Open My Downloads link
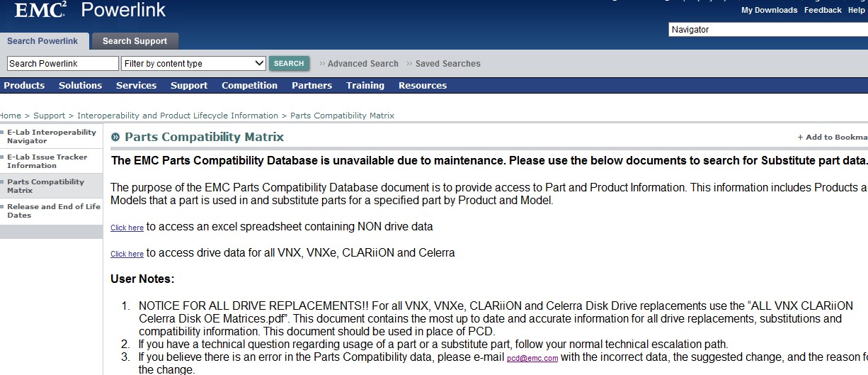This screenshot has width=868, height=375. tap(769, 11)
